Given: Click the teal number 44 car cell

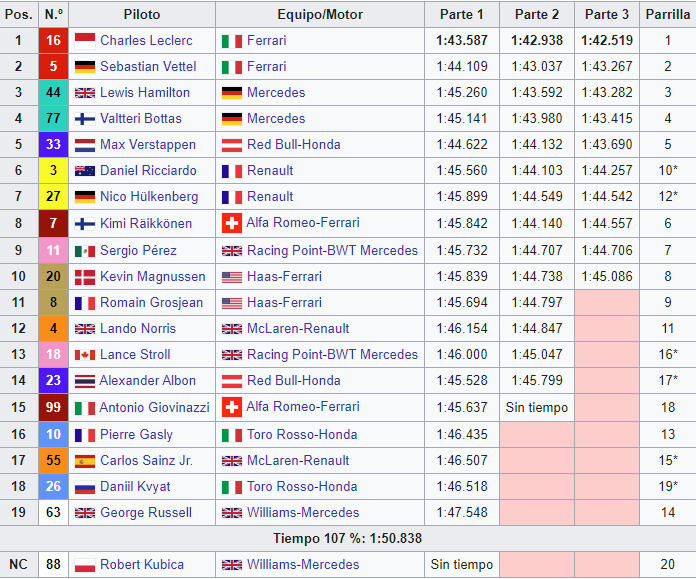Looking at the screenshot, I should pos(53,92).
